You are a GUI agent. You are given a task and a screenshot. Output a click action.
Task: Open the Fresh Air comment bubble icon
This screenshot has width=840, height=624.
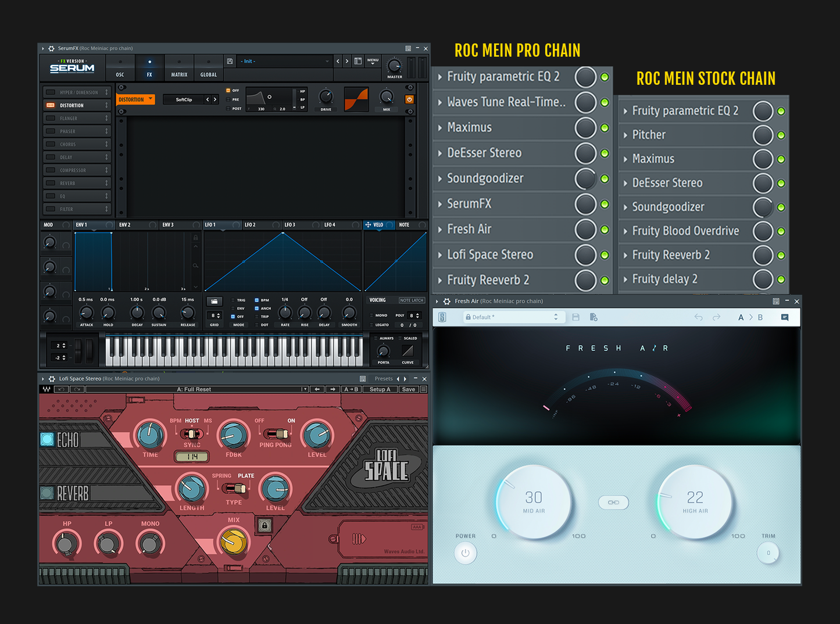point(784,317)
